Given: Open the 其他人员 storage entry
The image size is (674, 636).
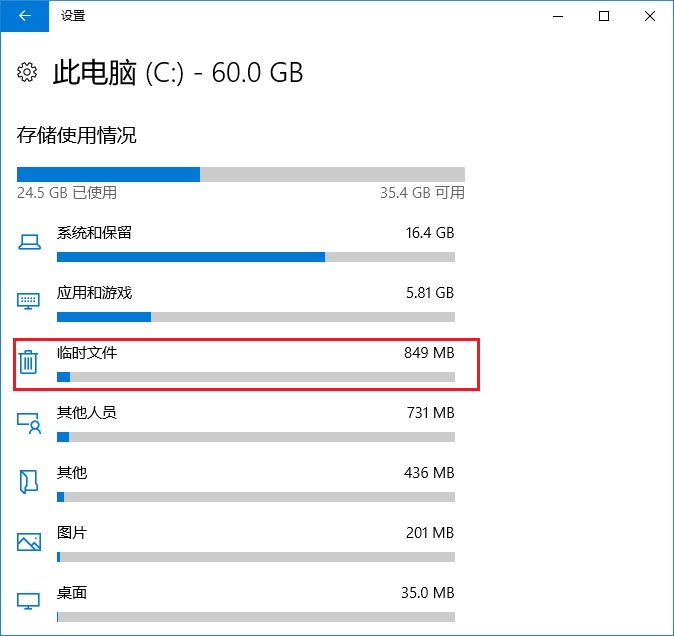Looking at the screenshot, I should 87,413.
